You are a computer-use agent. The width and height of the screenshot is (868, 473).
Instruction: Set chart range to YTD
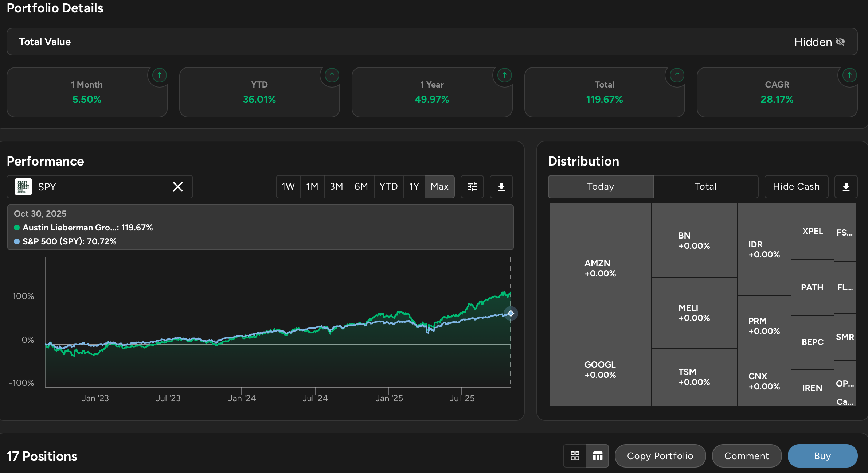pos(388,187)
